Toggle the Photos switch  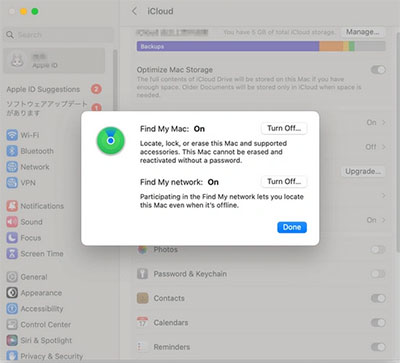(378, 250)
